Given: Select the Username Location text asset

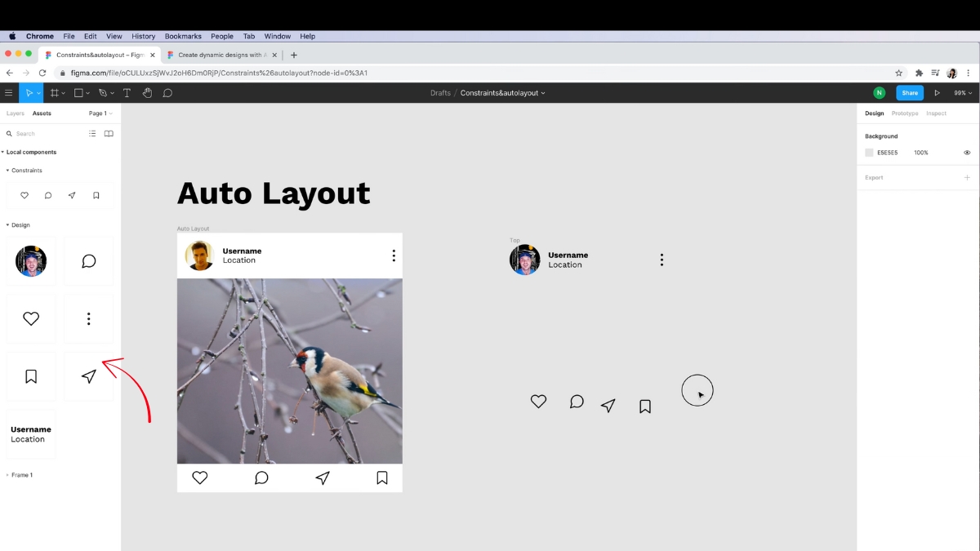Looking at the screenshot, I should (31, 434).
